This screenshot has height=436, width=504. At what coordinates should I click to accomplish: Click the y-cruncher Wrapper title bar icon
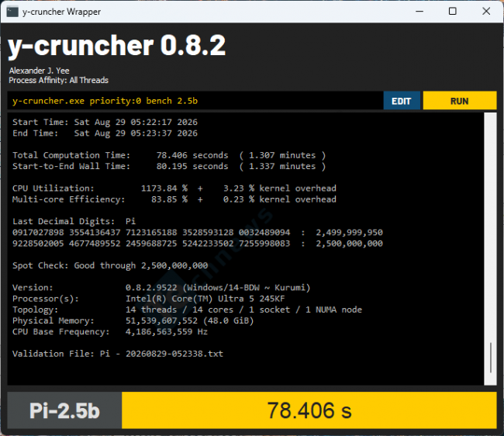point(12,12)
